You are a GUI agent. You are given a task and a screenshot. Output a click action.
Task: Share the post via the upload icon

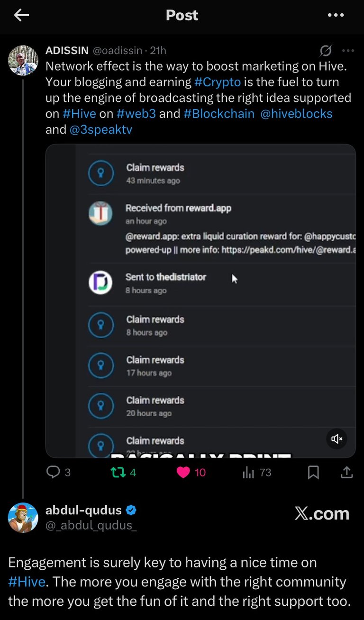tap(346, 472)
